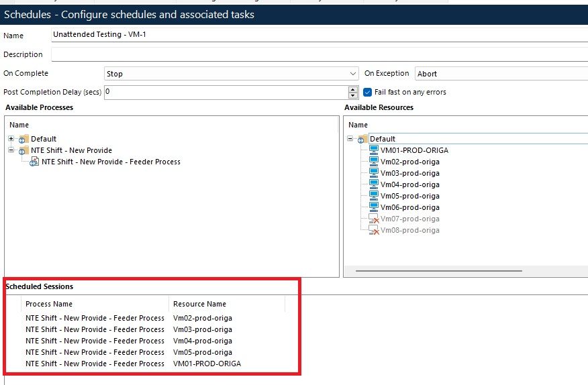Click the VM01-PROD-ORIGA resource computer icon

[374, 150]
